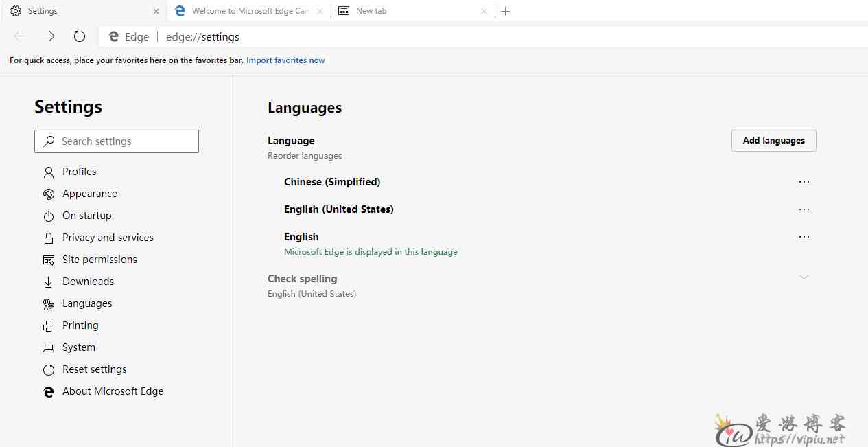Open Printing settings page
Viewport: 868px width, 447px height.
pyautogui.click(x=81, y=325)
